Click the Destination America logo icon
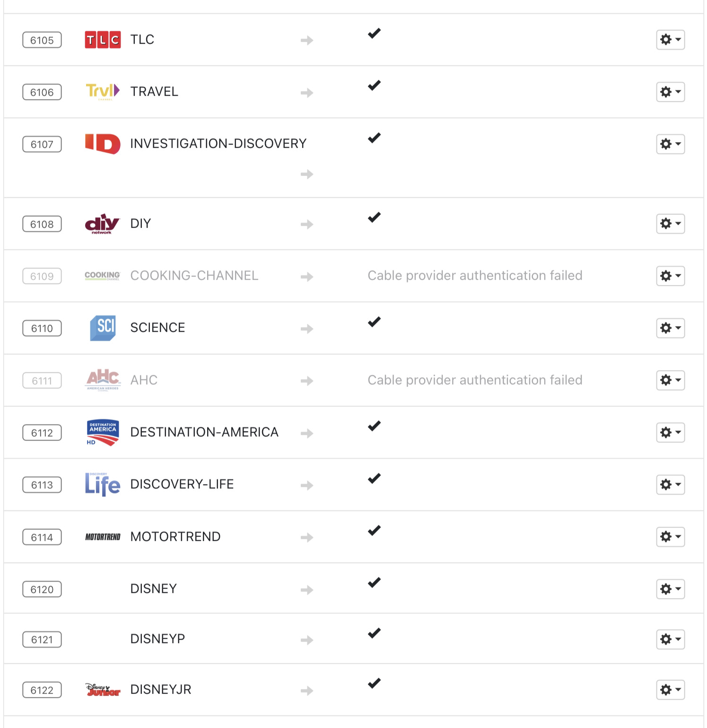The image size is (707, 728). (103, 432)
